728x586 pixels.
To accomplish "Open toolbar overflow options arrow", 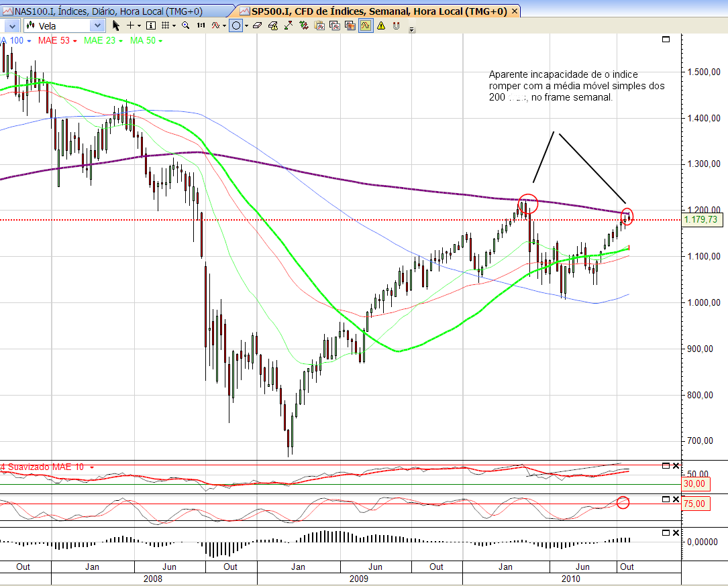I will (412, 30).
